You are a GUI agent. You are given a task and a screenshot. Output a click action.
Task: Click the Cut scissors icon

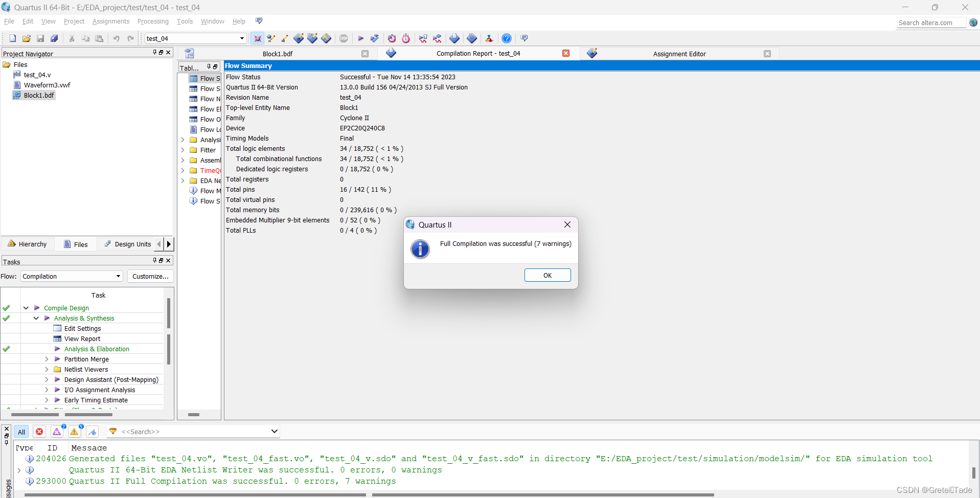72,38
